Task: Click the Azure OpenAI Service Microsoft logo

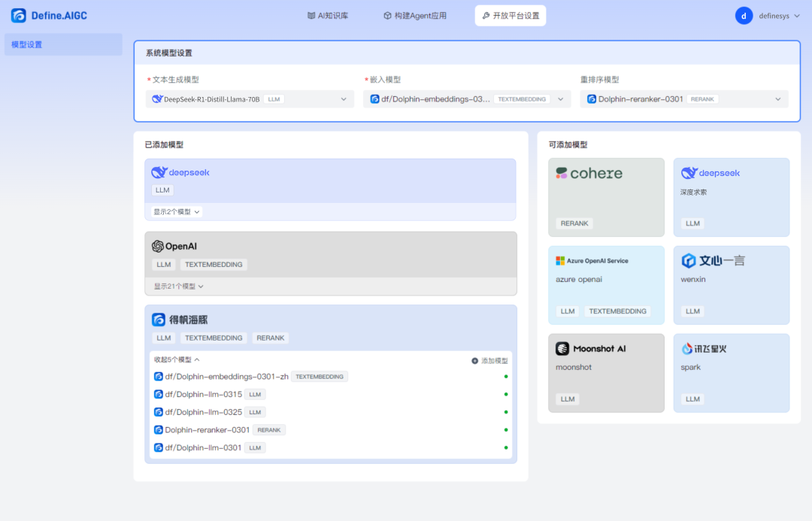Action: point(560,260)
